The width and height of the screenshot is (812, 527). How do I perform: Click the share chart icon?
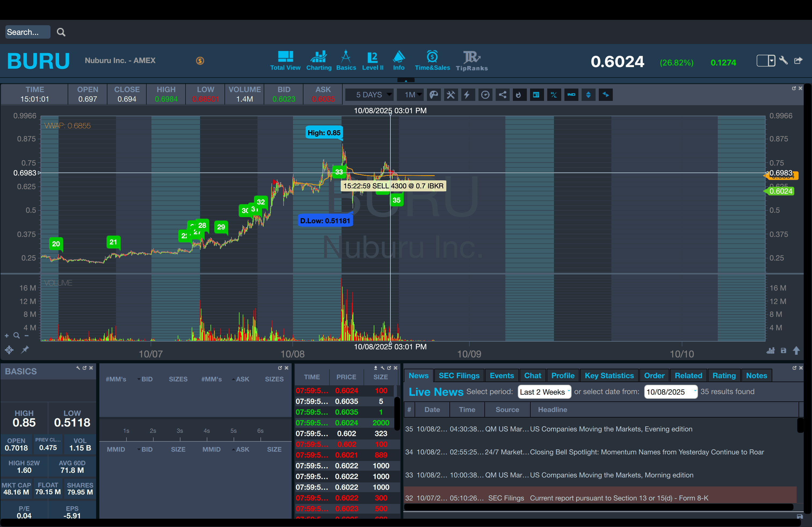(x=503, y=95)
